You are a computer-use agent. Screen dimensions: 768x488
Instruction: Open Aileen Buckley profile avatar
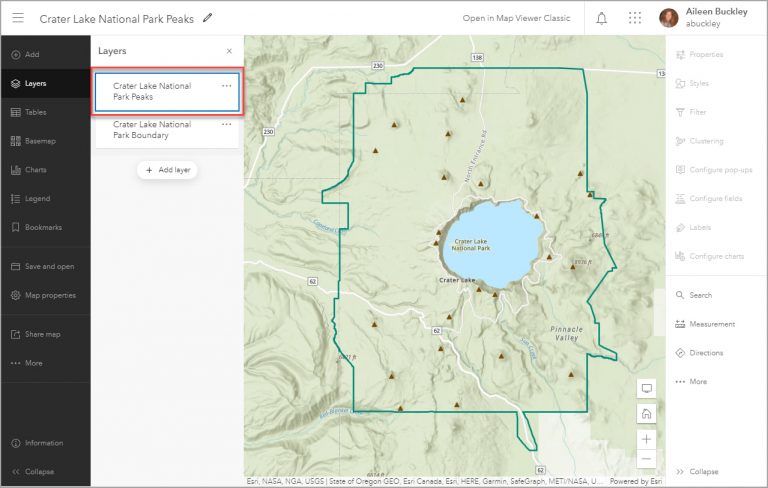669,18
